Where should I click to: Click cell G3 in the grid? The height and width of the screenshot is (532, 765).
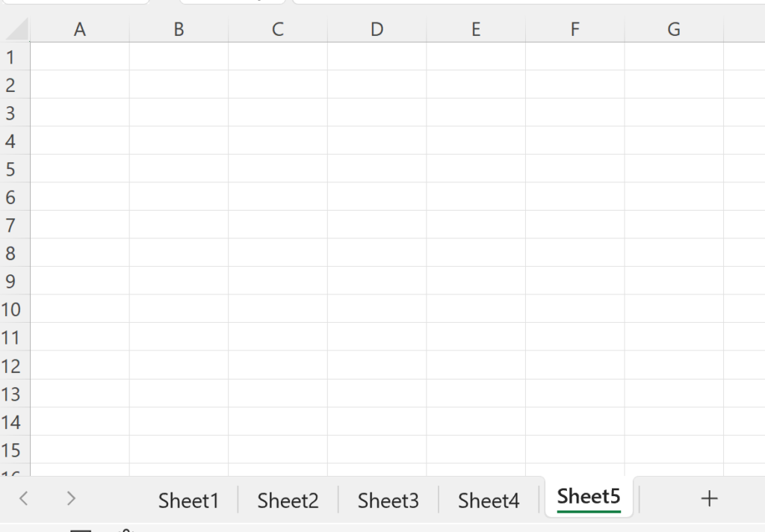click(x=673, y=113)
